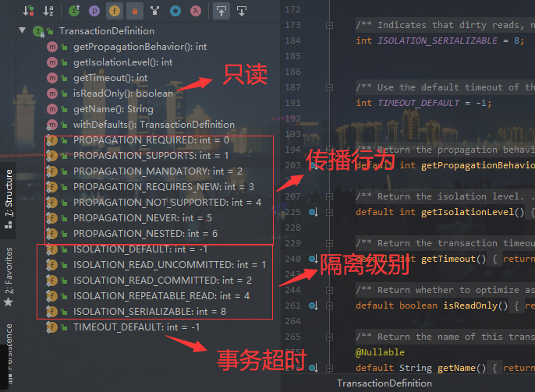
Task: Select isReadOnly(): boolean method
Action: coord(123,94)
